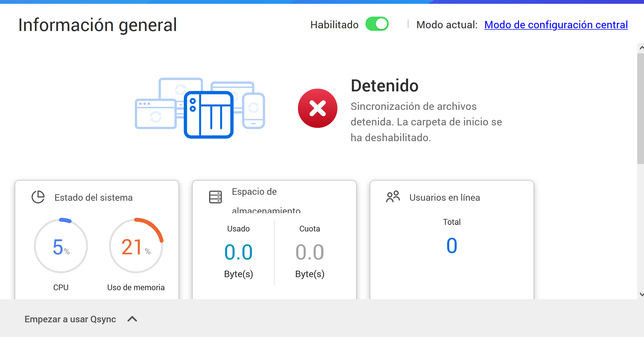Open Modo de configuración central link
The height and width of the screenshot is (337, 644).
pyautogui.click(x=556, y=25)
